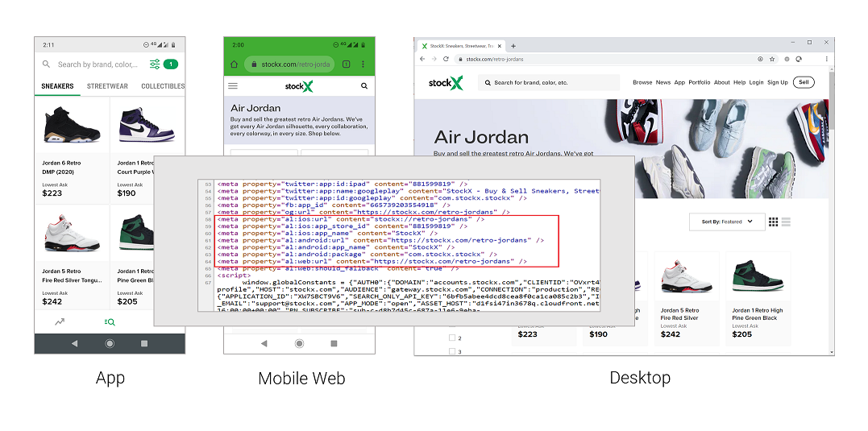Switch to grid view on desktop listing
The width and height of the screenshot is (868, 431).
click(x=774, y=222)
